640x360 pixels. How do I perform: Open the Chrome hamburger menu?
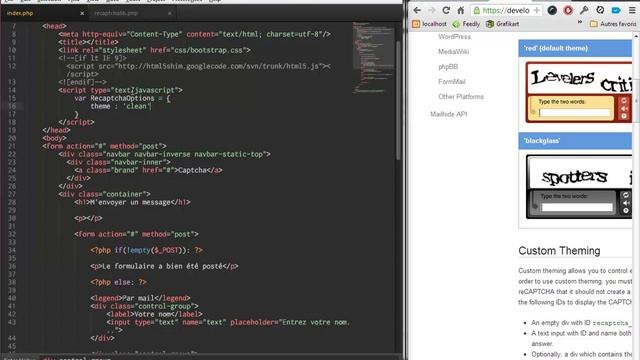click(632, 11)
